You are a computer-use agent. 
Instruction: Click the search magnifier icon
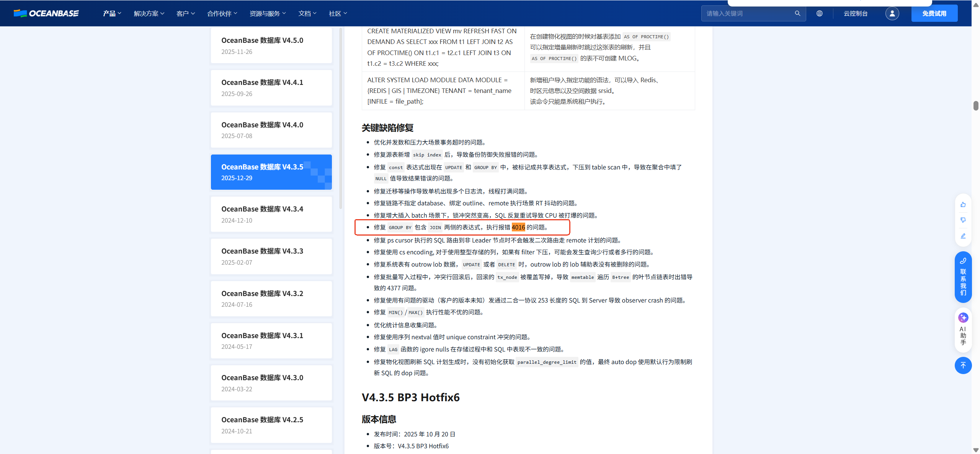[797, 13]
